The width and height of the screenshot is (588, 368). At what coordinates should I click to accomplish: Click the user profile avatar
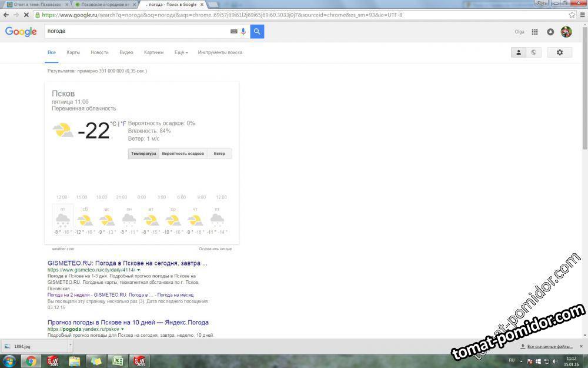pyautogui.click(x=566, y=32)
